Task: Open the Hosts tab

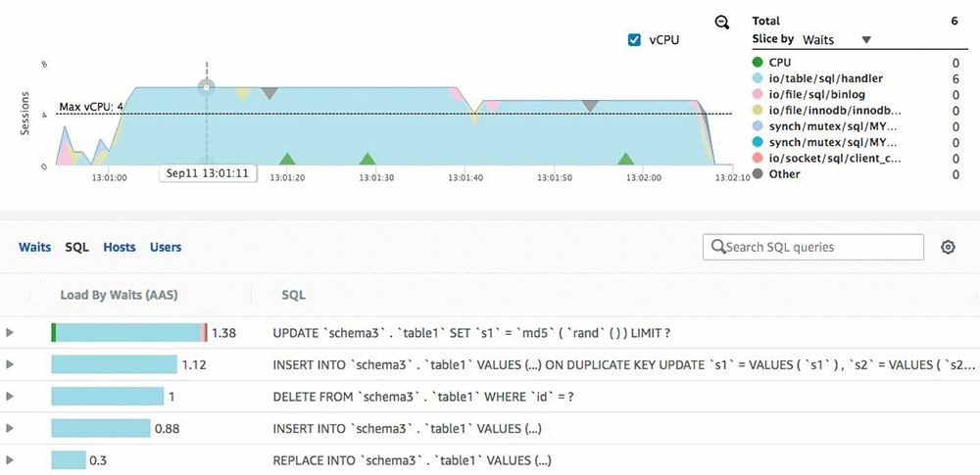Action: pos(120,248)
